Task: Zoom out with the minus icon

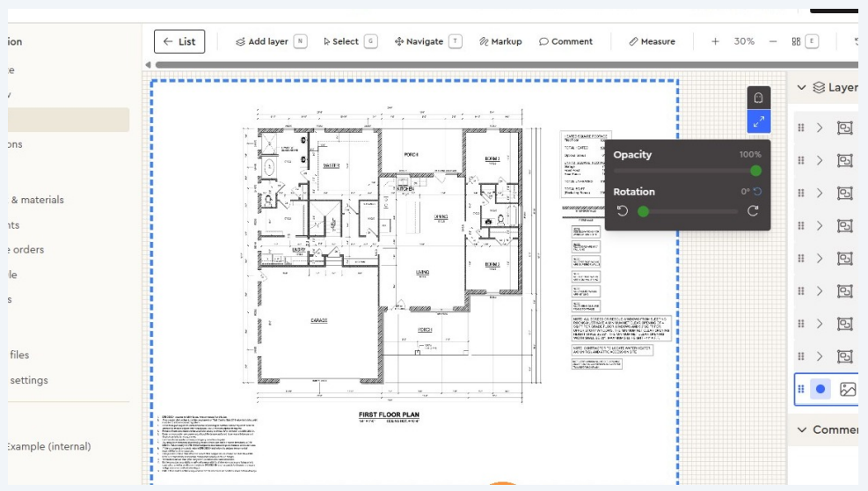Action: click(773, 41)
